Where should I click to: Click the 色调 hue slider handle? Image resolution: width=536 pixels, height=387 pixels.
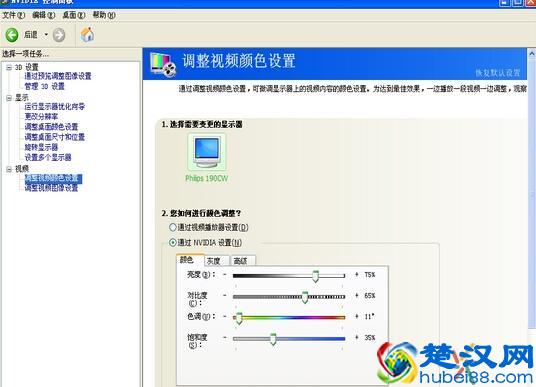point(239,318)
